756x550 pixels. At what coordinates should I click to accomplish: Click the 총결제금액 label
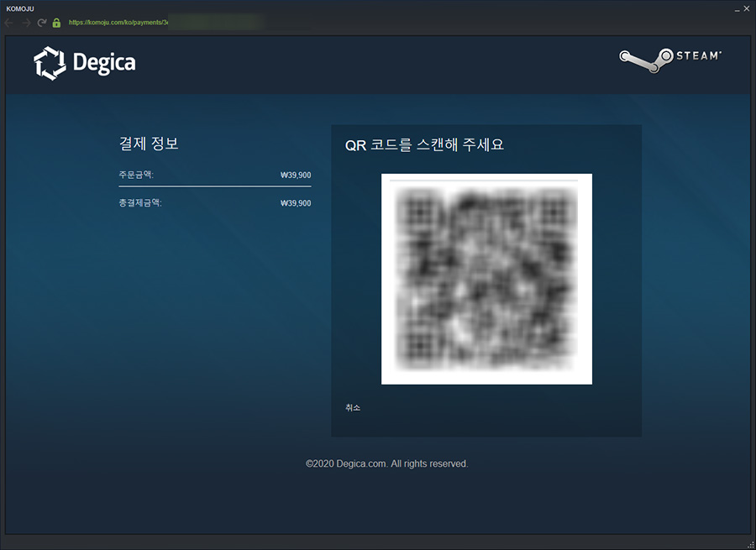pyautogui.click(x=140, y=202)
